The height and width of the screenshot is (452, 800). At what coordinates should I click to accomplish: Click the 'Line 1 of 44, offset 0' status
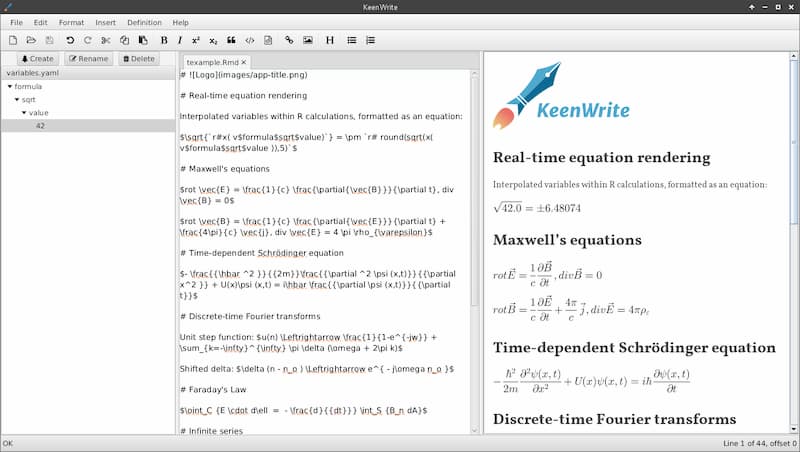(760, 443)
